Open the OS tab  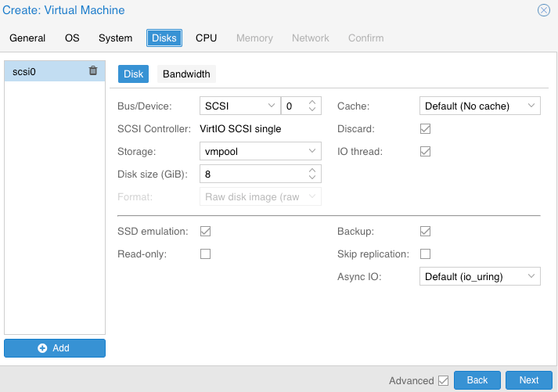72,38
